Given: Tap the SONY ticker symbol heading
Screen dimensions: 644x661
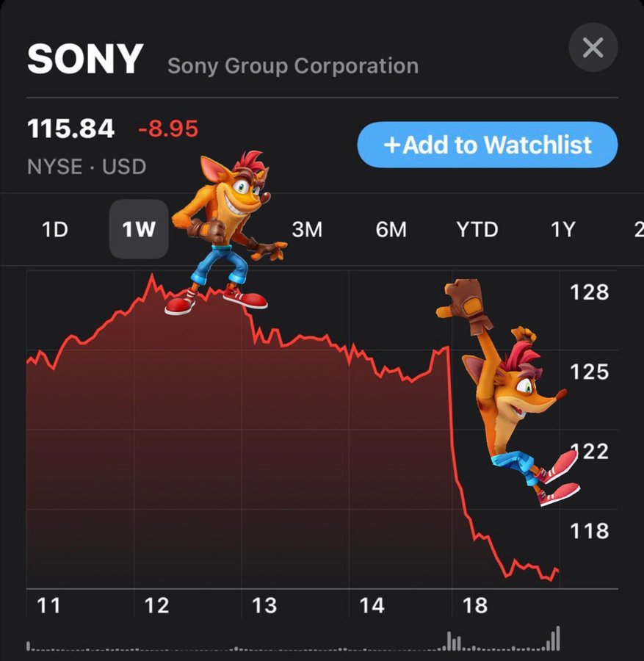Looking at the screenshot, I should 85,59.
